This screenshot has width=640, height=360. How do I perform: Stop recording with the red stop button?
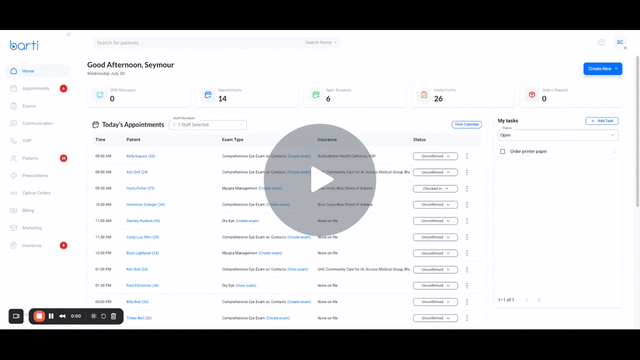[39, 316]
